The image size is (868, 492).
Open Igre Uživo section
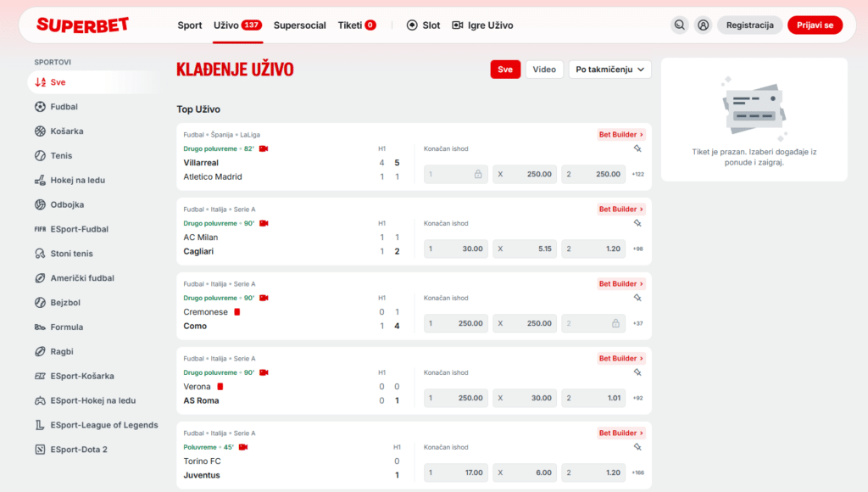click(482, 25)
